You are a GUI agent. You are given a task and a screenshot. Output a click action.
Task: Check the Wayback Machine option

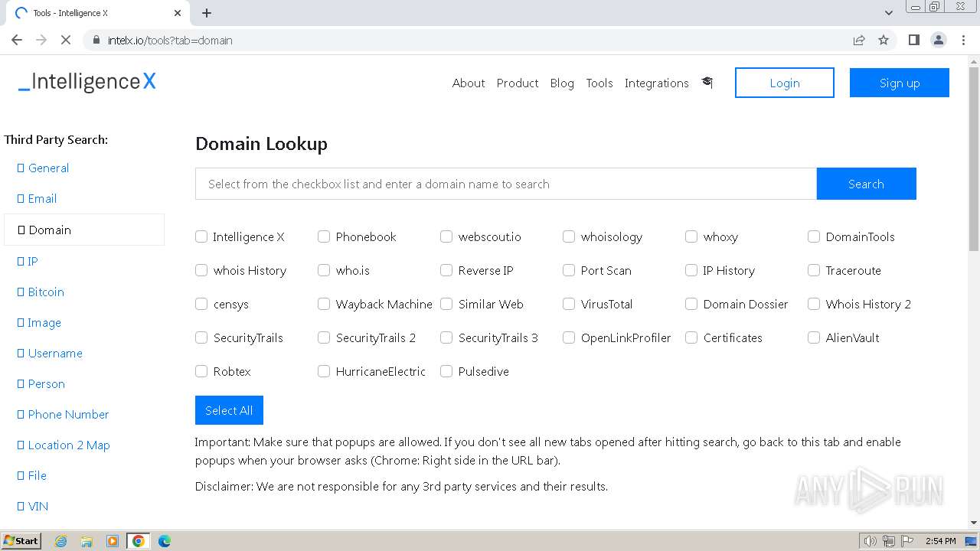324,304
